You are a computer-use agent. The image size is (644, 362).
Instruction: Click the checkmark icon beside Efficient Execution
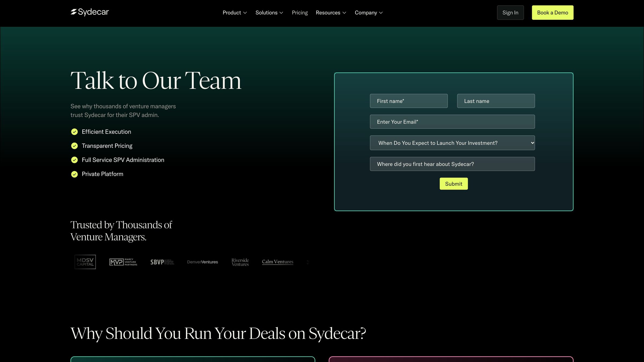coord(74,132)
